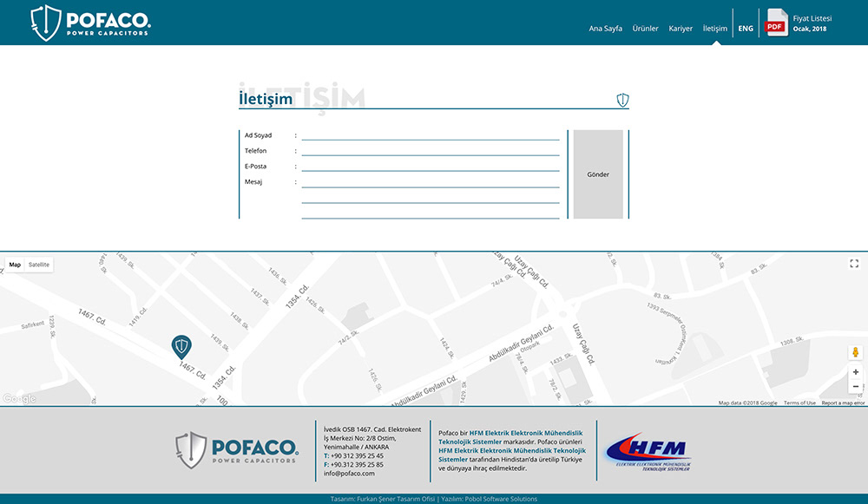Viewport: 868px width, 504px height.
Task: Click the shield map marker on 1467. Cd.
Action: pos(181,347)
